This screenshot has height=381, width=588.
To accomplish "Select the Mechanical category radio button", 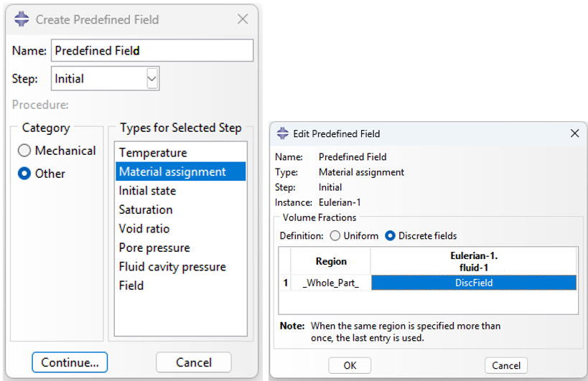I will point(25,151).
